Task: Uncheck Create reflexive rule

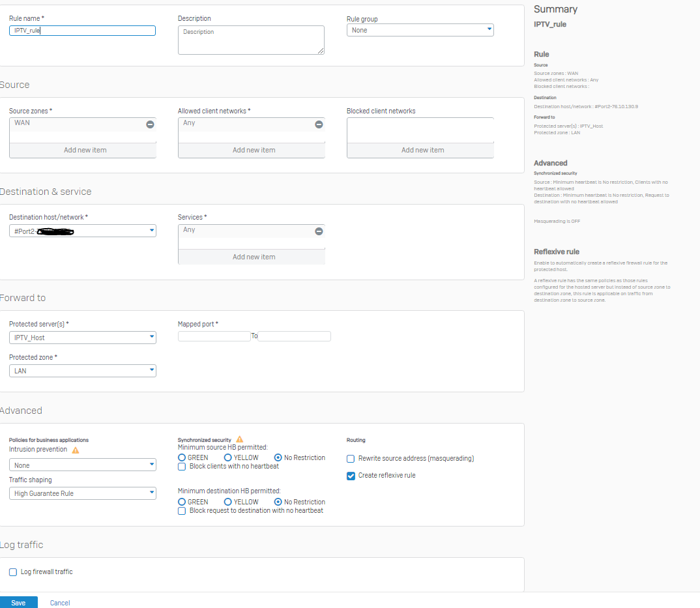Action: [x=351, y=476]
